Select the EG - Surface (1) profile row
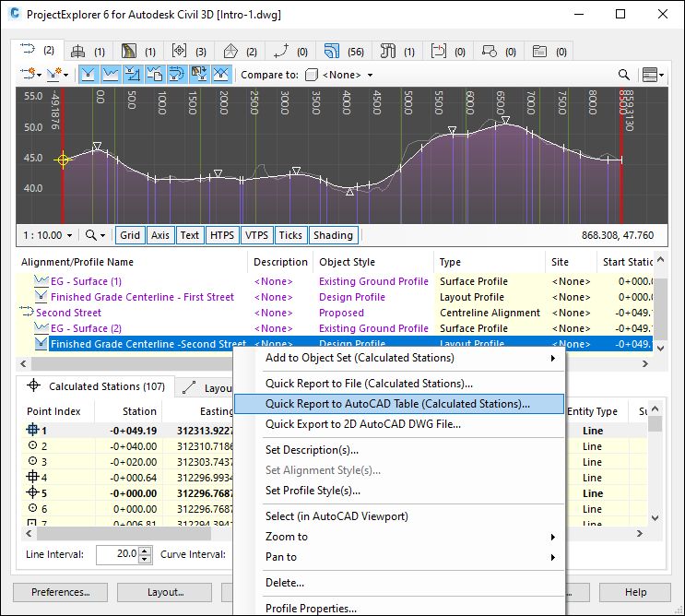Screen dimensions: 685x616 (334, 281)
